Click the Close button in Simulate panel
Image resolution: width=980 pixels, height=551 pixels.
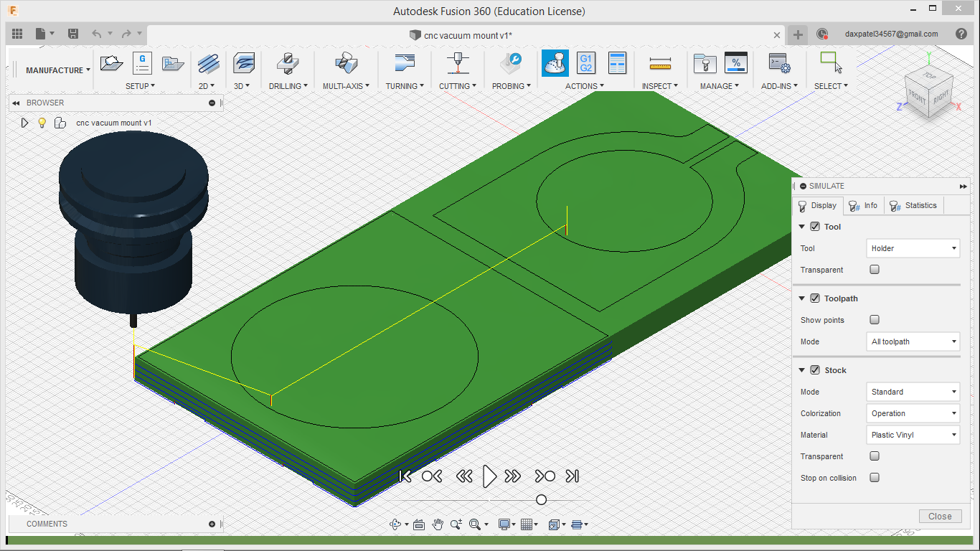[940, 516]
